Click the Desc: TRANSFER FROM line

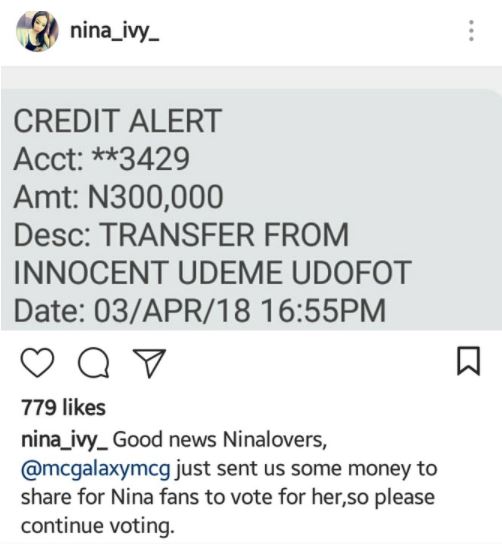pyautogui.click(x=181, y=235)
